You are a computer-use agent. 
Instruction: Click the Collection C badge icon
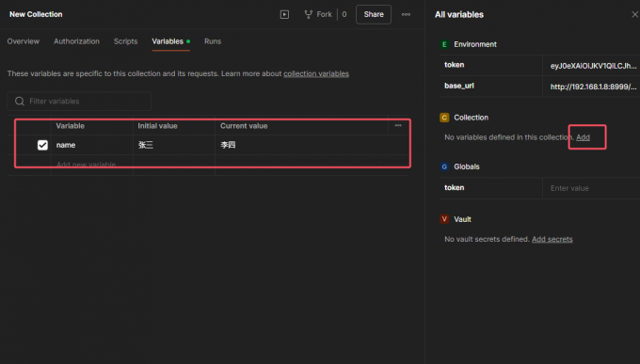[444, 118]
